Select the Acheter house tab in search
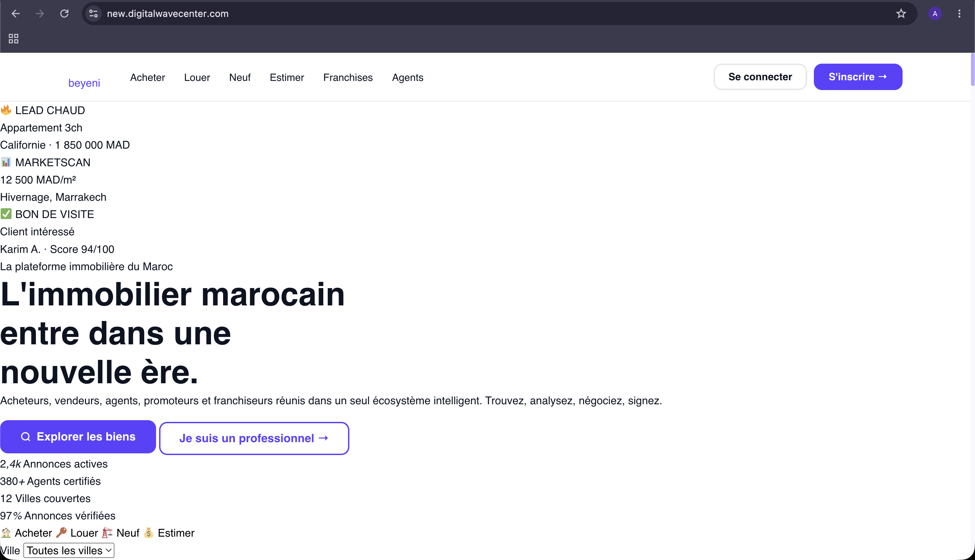 point(26,533)
